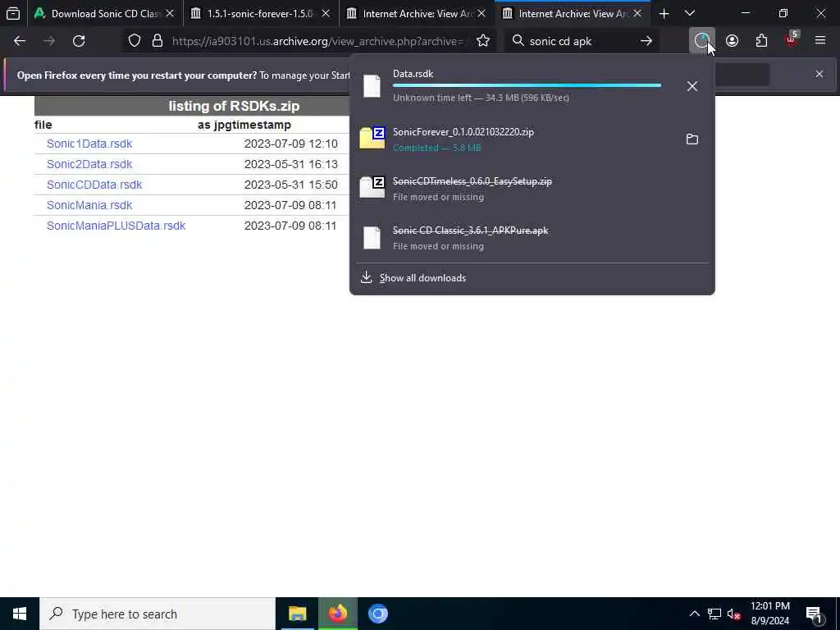Open Chromium browser from taskbar
Viewport: 840px width, 630px height.
pyautogui.click(x=377, y=614)
